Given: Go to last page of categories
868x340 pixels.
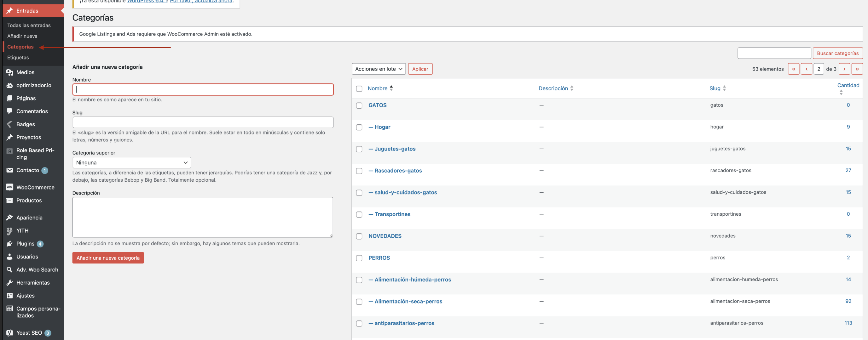Looking at the screenshot, I should point(857,69).
